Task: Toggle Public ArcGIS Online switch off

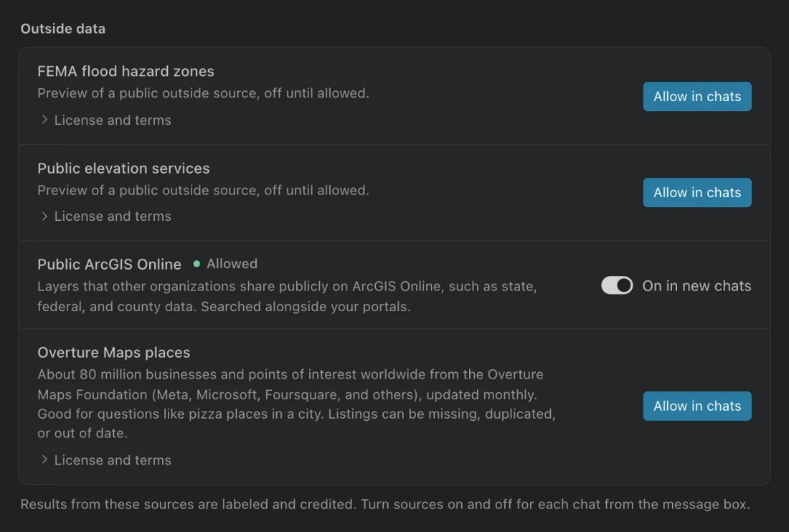Action: (617, 285)
